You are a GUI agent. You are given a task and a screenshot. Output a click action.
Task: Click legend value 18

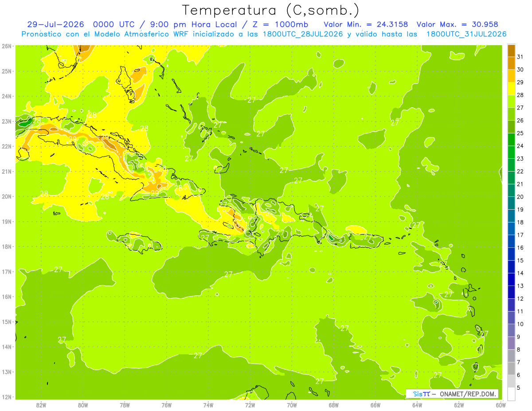tap(520, 222)
